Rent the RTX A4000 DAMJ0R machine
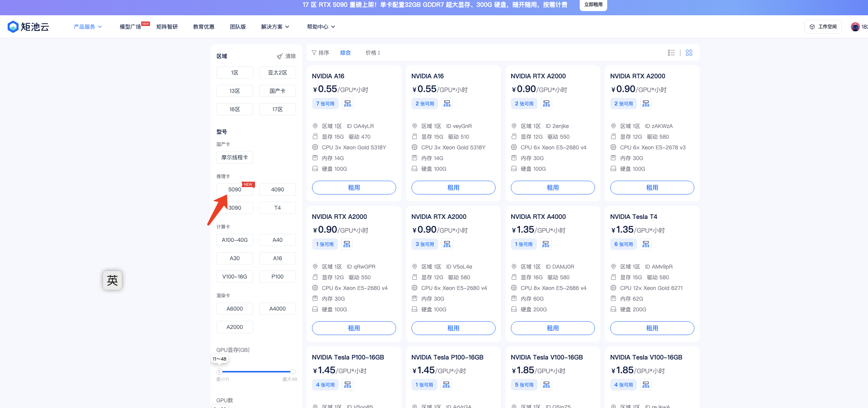 [x=553, y=328]
